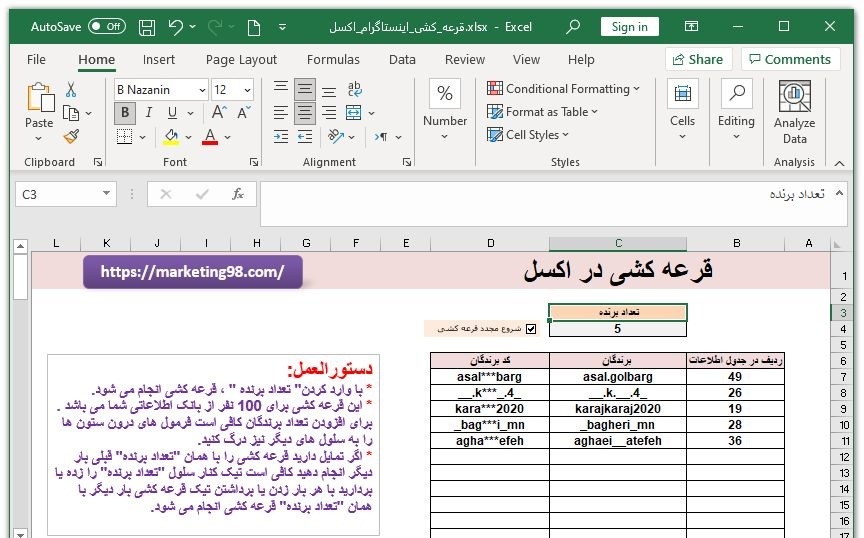
Task: Open Paste options arrow
Action: pyautogui.click(x=39, y=138)
